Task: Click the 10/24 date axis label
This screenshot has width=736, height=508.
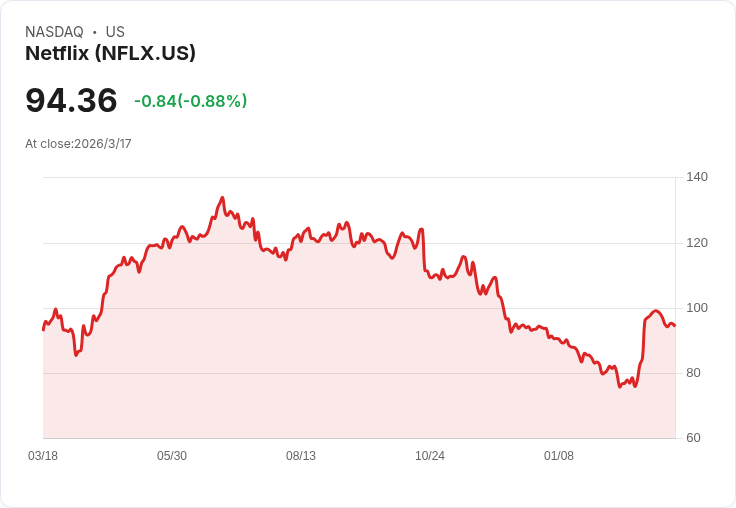Action: (x=430, y=455)
